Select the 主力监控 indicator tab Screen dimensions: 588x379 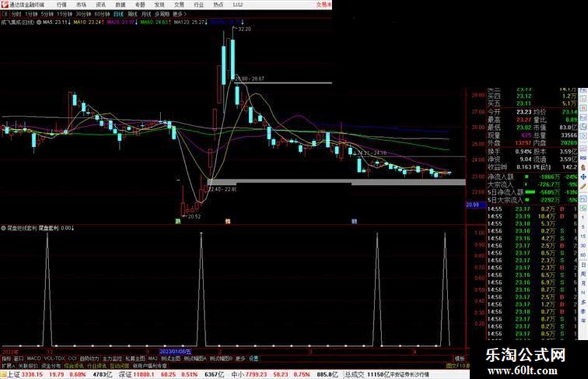(112, 358)
